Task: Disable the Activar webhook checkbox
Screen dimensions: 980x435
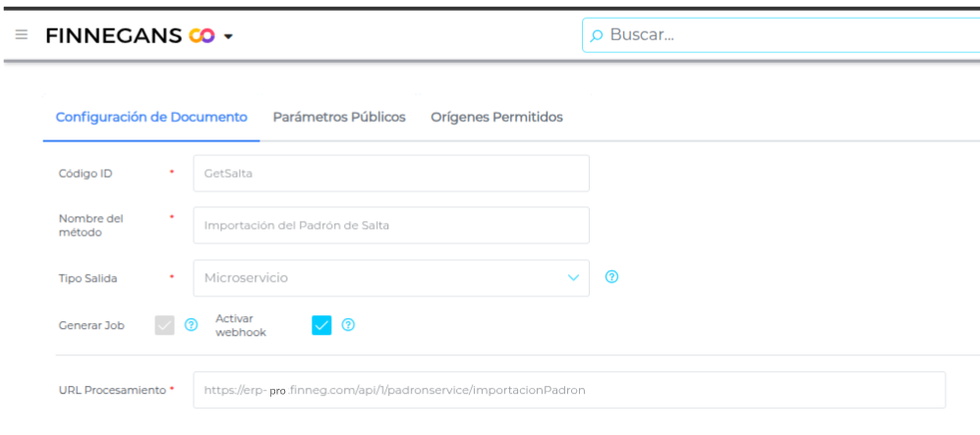Action: point(321,325)
